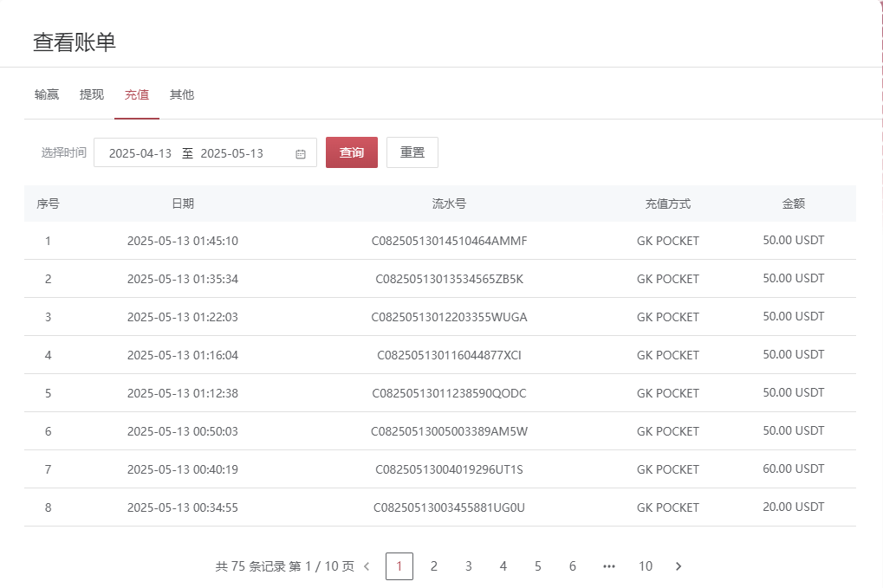This screenshot has width=883, height=588.
Task: Go to page 2 of records
Action: point(434,566)
